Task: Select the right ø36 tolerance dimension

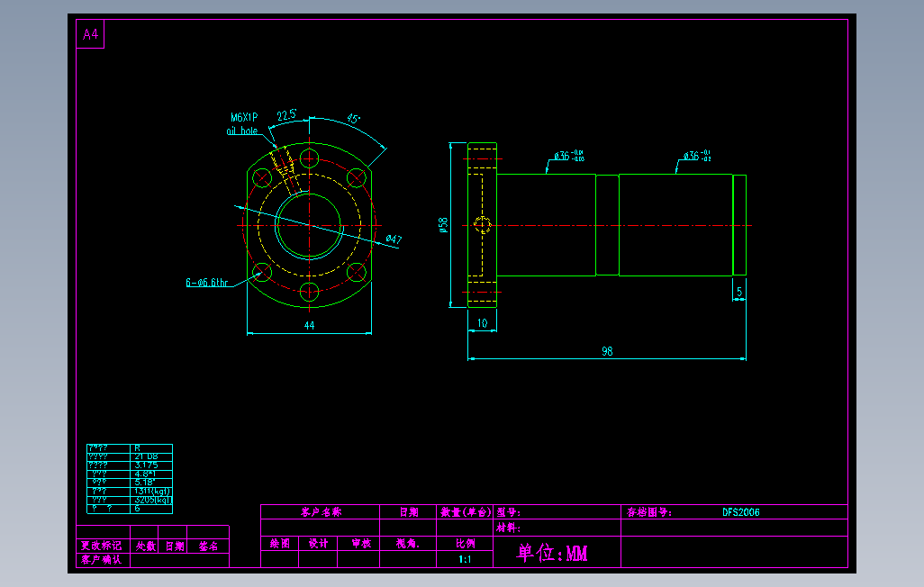Action: point(697,156)
